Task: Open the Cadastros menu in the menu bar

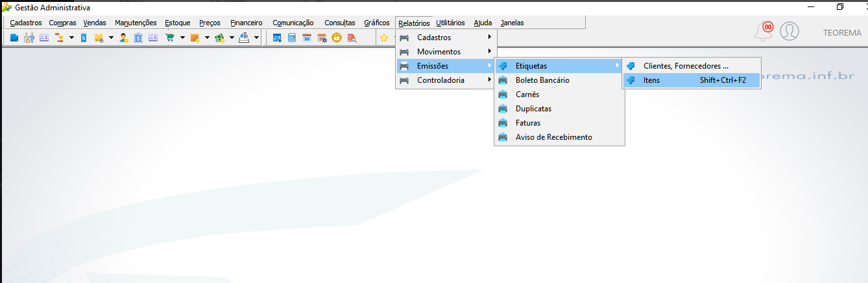Action: point(26,23)
